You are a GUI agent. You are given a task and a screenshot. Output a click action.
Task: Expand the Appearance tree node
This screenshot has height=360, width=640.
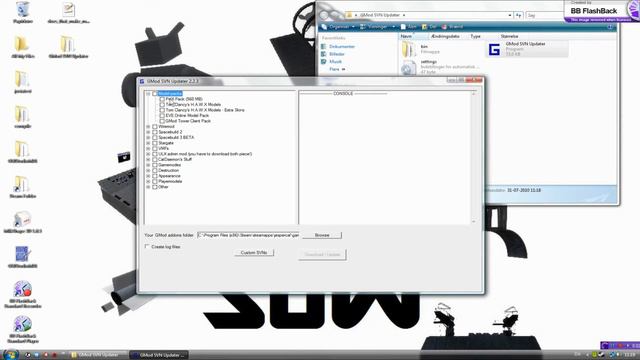[148, 176]
